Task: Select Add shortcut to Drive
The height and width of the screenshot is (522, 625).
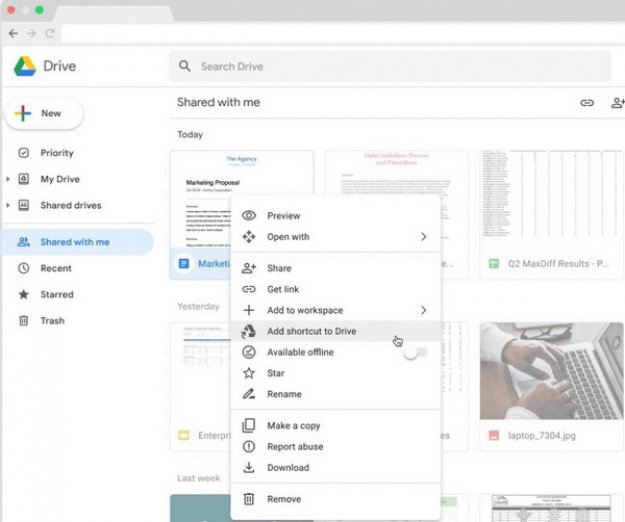Action: [311, 331]
